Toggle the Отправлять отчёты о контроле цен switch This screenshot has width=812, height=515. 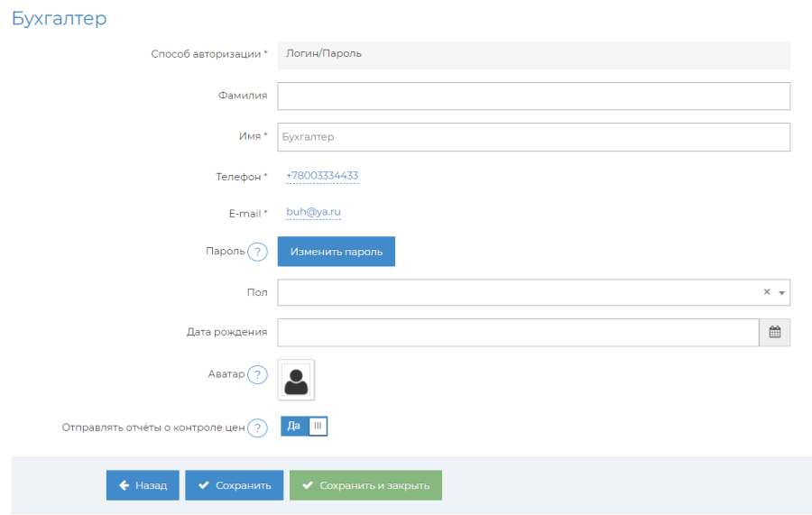coord(304,427)
